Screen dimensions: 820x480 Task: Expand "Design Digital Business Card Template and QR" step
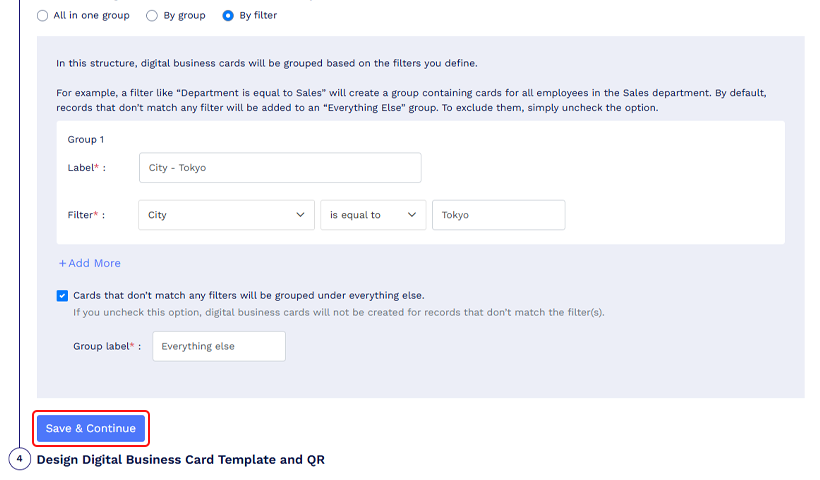coord(180,460)
